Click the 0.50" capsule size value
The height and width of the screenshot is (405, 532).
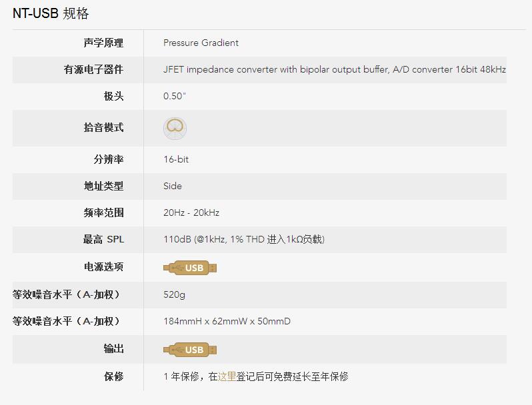point(175,96)
